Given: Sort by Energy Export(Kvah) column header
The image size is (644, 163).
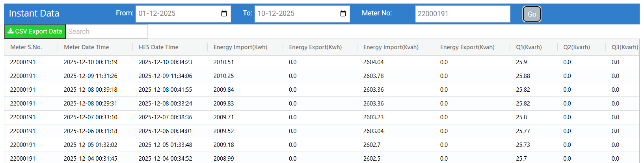Looking at the screenshot, I should pos(467,47).
